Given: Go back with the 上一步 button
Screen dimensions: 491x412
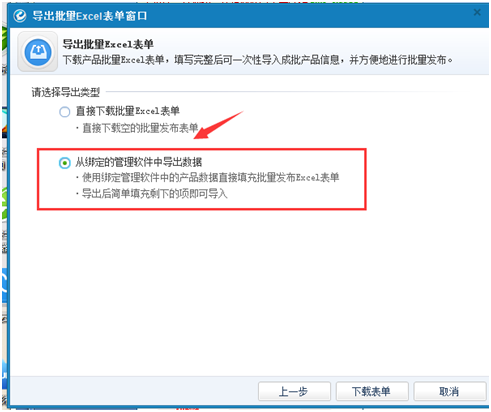Looking at the screenshot, I should pos(294,391).
